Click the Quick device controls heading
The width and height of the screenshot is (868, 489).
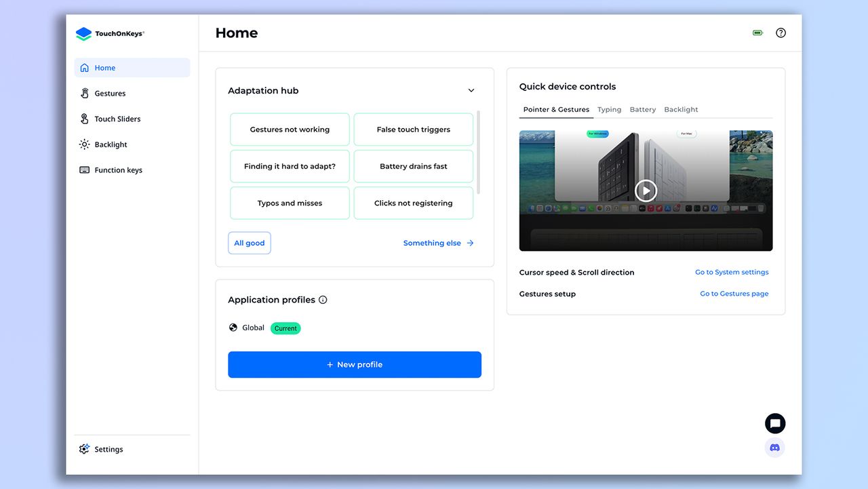pyautogui.click(x=568, y=87)
